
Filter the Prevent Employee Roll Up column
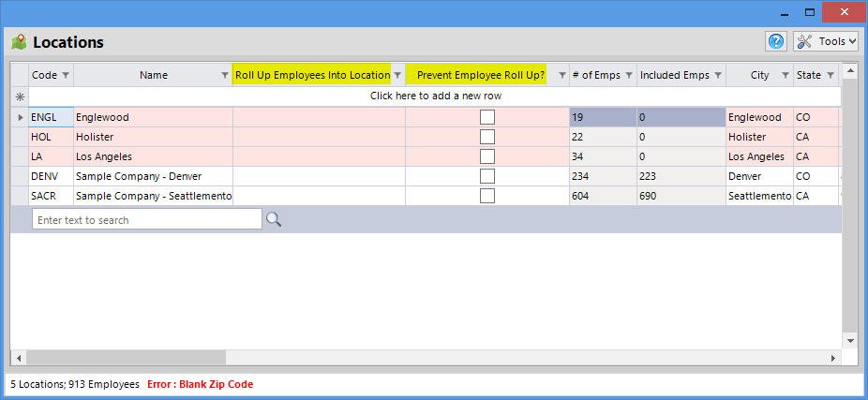[x=561, y=75]
